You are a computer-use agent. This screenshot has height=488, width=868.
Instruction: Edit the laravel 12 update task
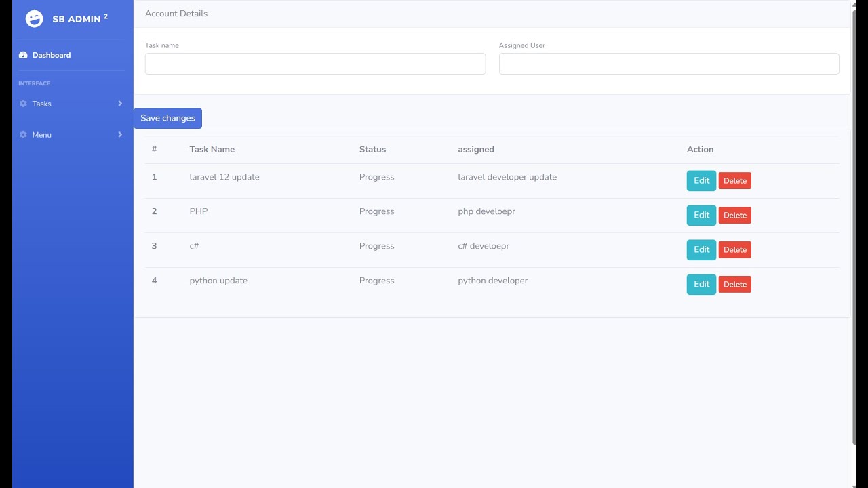click(x=701, y=180)
